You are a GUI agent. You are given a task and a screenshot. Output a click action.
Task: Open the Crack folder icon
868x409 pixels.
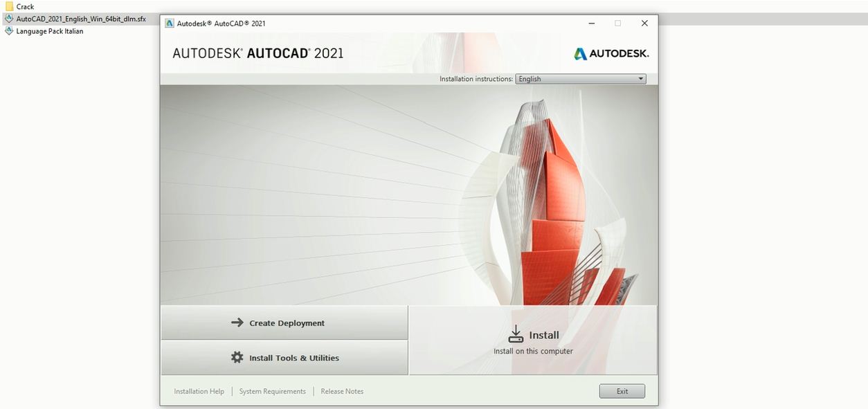(9, 6)
